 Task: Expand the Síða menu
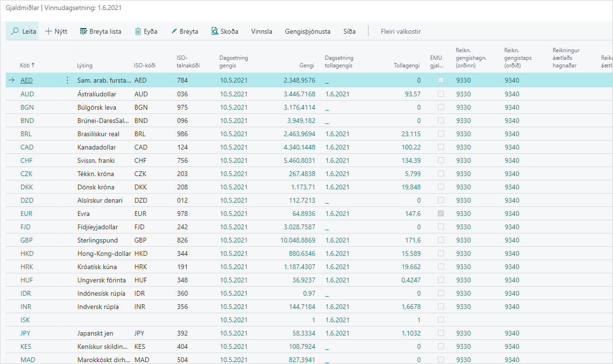point(349,31)
